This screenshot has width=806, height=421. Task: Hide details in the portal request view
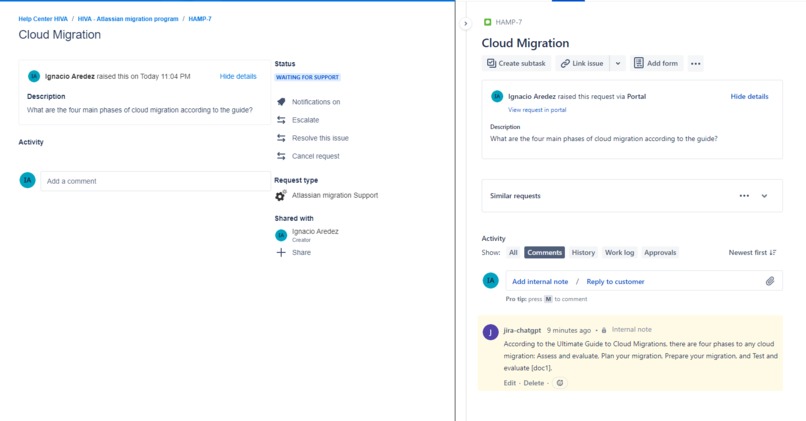[238, 76]
